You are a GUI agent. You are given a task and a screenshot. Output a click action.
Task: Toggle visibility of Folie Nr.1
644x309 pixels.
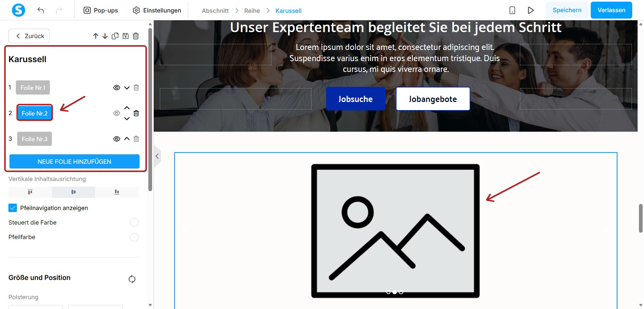[117, 88]
